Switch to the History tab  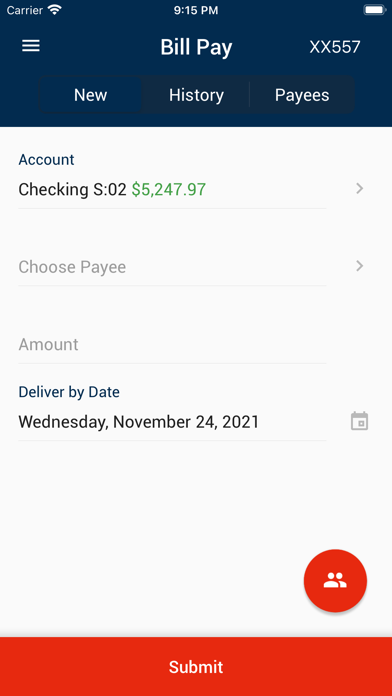point(196,95)
